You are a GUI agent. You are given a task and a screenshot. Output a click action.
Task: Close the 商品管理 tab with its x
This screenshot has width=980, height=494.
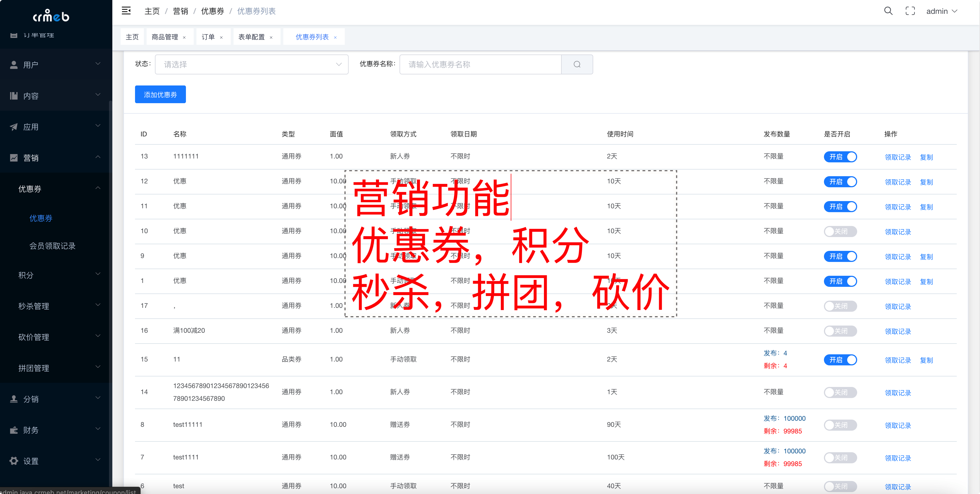tap(185, 37)
